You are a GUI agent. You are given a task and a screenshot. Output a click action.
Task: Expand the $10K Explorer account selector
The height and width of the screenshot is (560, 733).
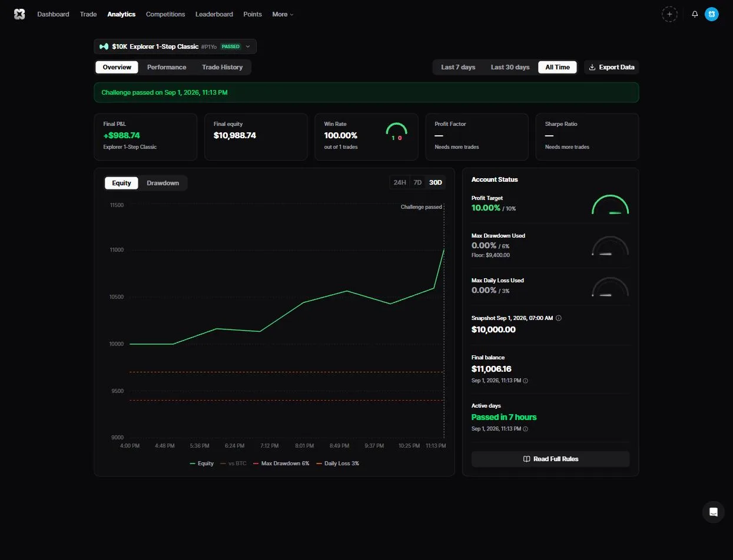pos(175,46)
